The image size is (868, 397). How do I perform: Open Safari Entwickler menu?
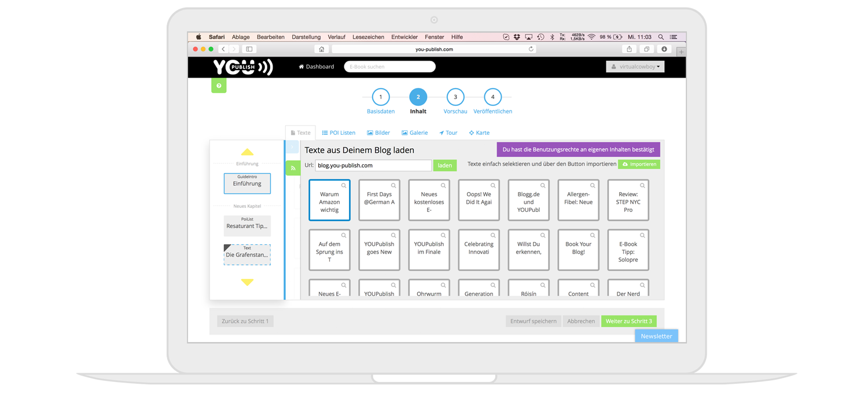click(404, 37)
